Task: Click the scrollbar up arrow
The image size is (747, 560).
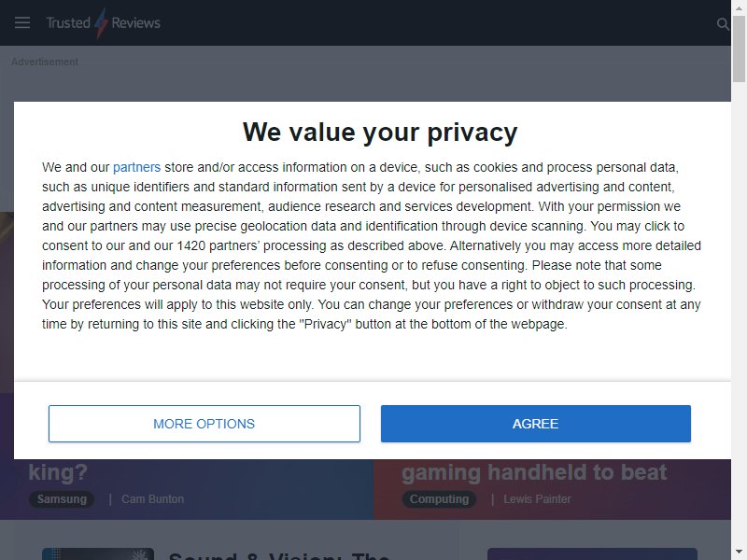Action: pos(739,7)
